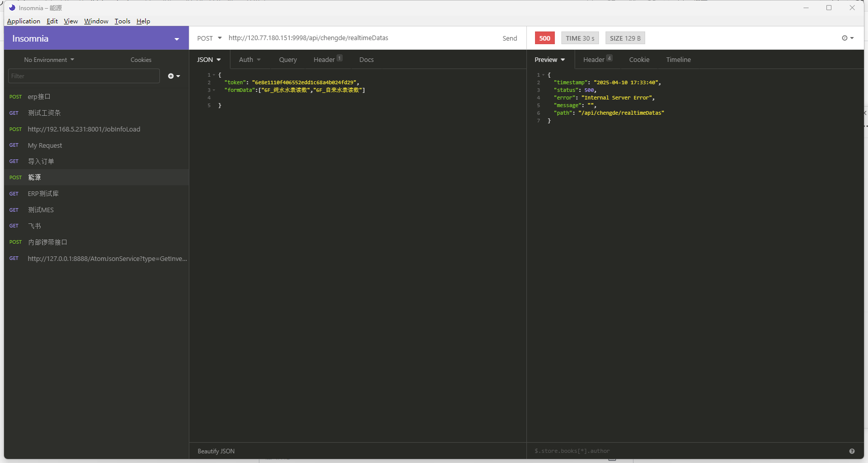Switch to the Auth tab
Image resolution: width=868 pixels, height=463 pixels.
click(250, 60)
